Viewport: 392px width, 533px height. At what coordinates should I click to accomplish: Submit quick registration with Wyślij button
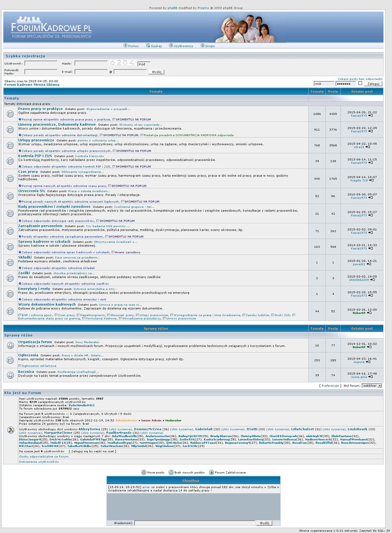(x=156, y=72)
